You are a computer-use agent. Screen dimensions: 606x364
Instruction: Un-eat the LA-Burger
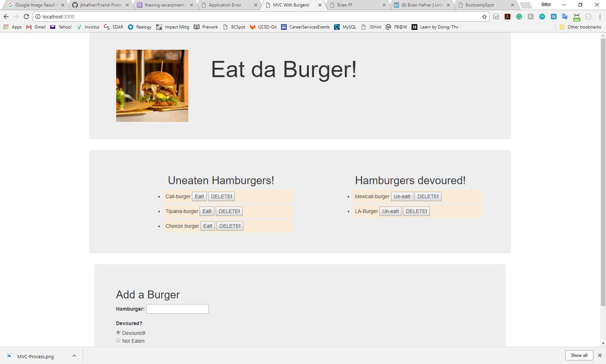click(391, 211)
